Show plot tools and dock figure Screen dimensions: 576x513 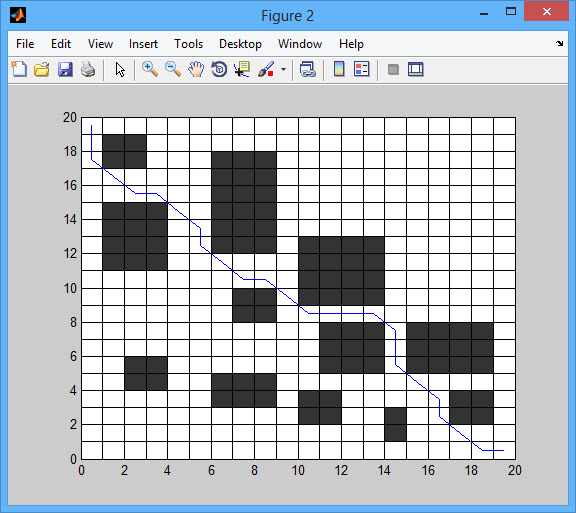(416, 69)
